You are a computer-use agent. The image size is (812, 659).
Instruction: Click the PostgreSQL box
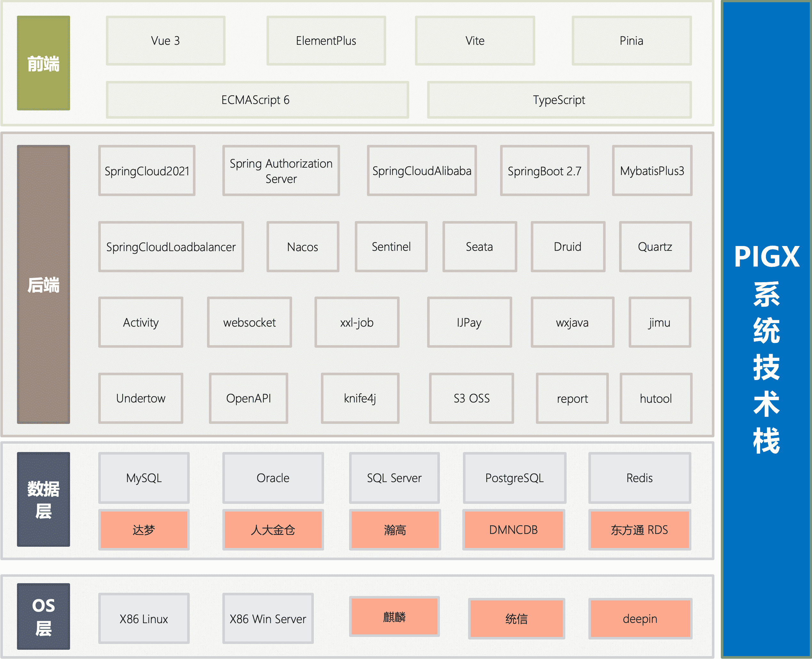(x=514, y=478)
